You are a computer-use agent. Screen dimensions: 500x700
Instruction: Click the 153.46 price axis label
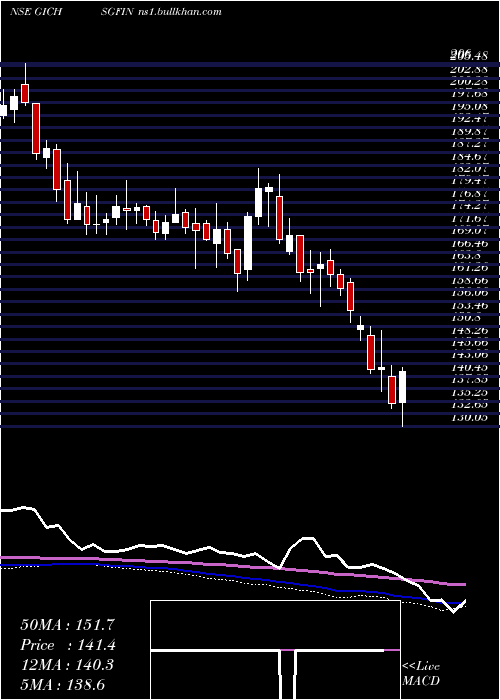(468, 306)
